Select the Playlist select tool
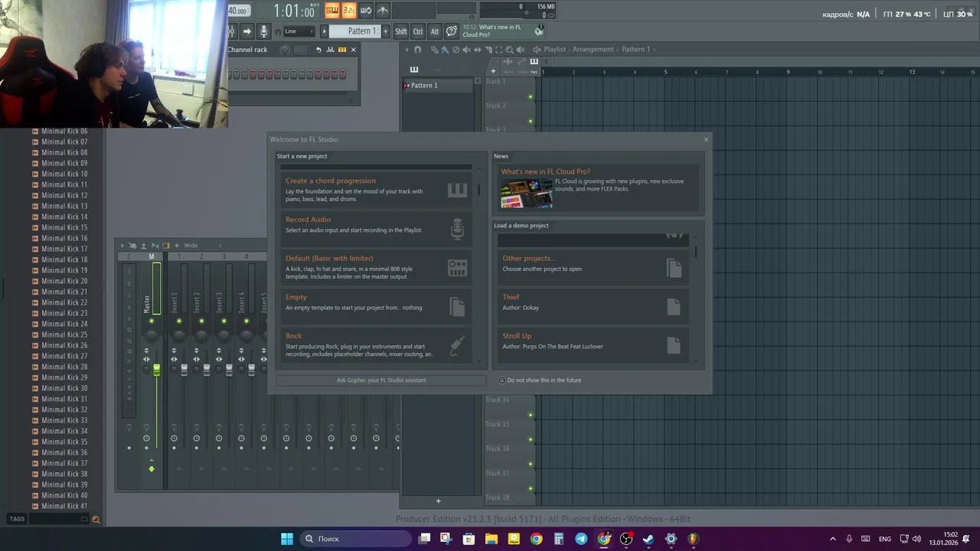This screenshot has width=980, height=551. [498, 50]
